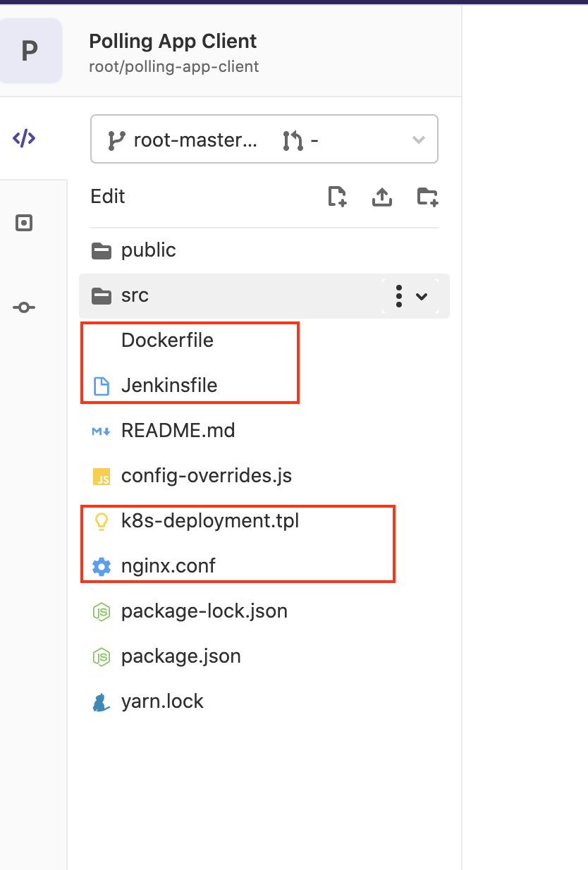
Task: Select the config-overrides.js file
Action: [x=206, y=476]
